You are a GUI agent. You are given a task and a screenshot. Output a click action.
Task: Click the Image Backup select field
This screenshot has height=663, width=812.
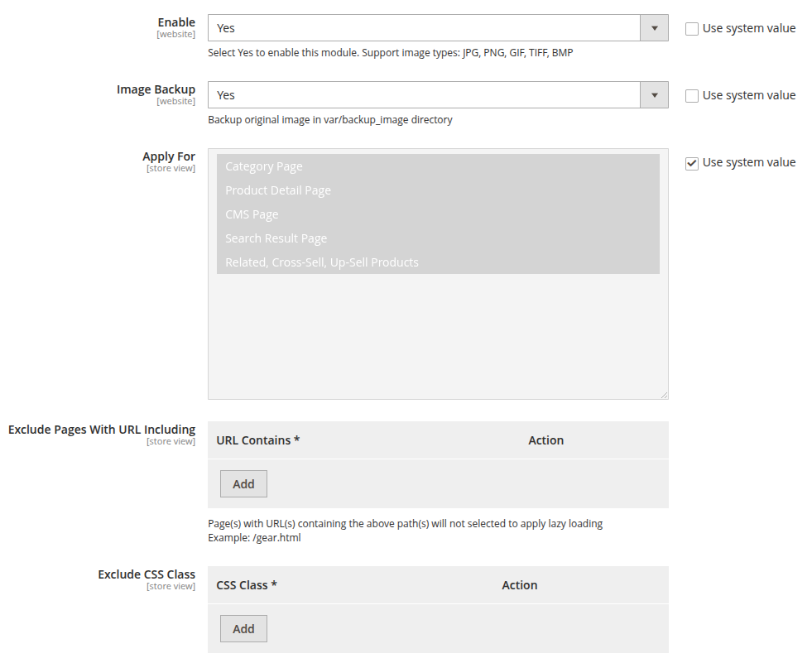pyautogui.click(x=424, y=95)
